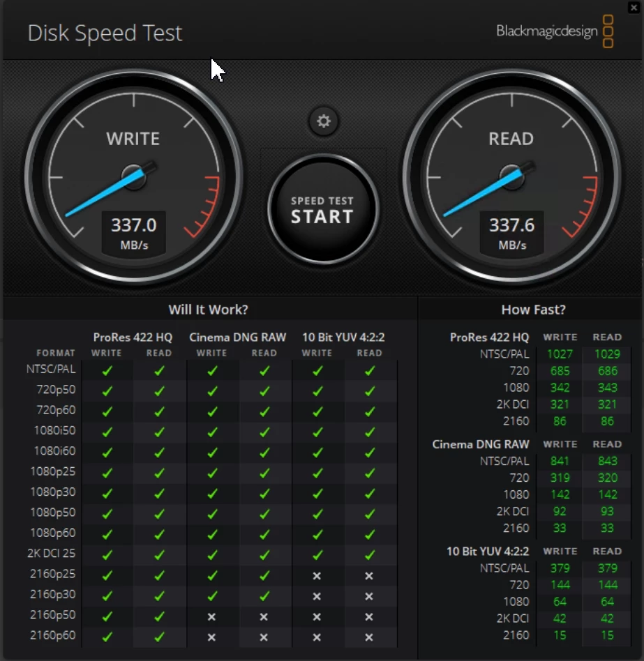Viewport: 644px width, 661px height.
Task: Click Cinema DNG RAW 720 read value 320
Action: click(607, 478)
